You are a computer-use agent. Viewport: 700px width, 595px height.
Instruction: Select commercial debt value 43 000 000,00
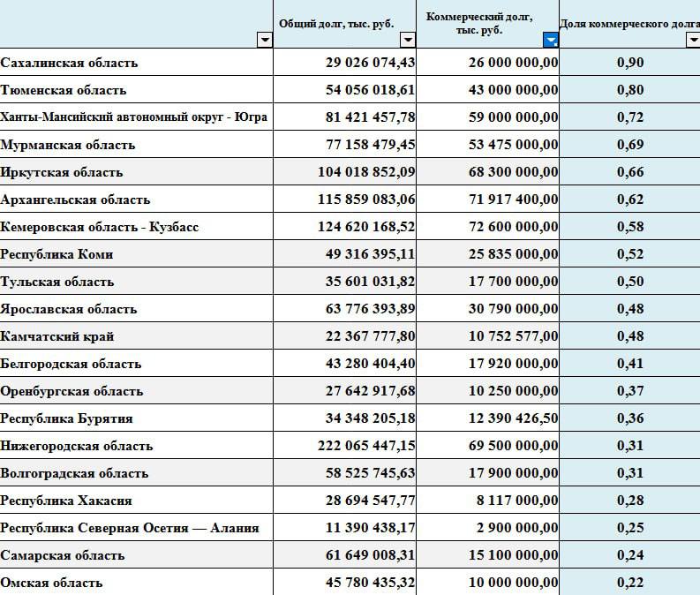pyautogui.click(x=487, y=90)
